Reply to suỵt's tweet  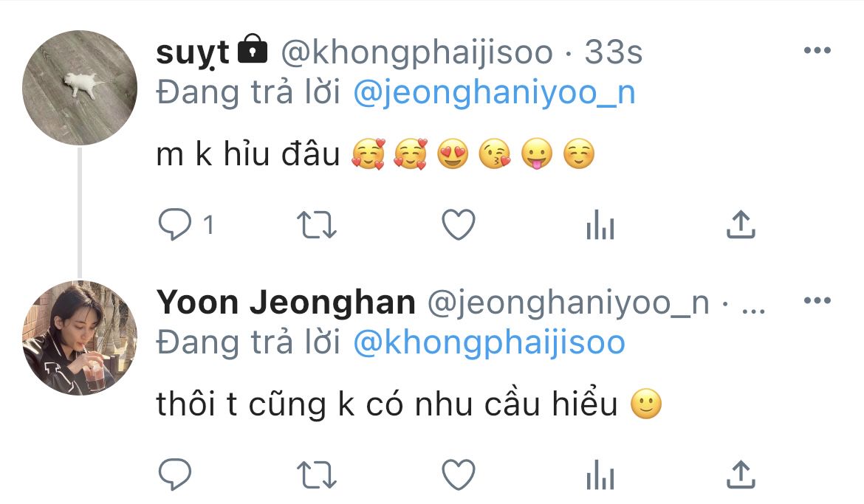tap(175, 225)
